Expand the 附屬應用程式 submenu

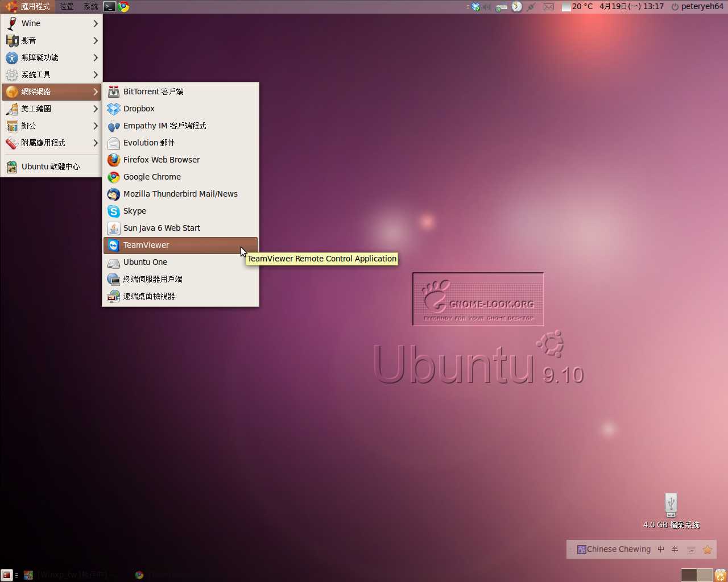click(x=51, y=143)
